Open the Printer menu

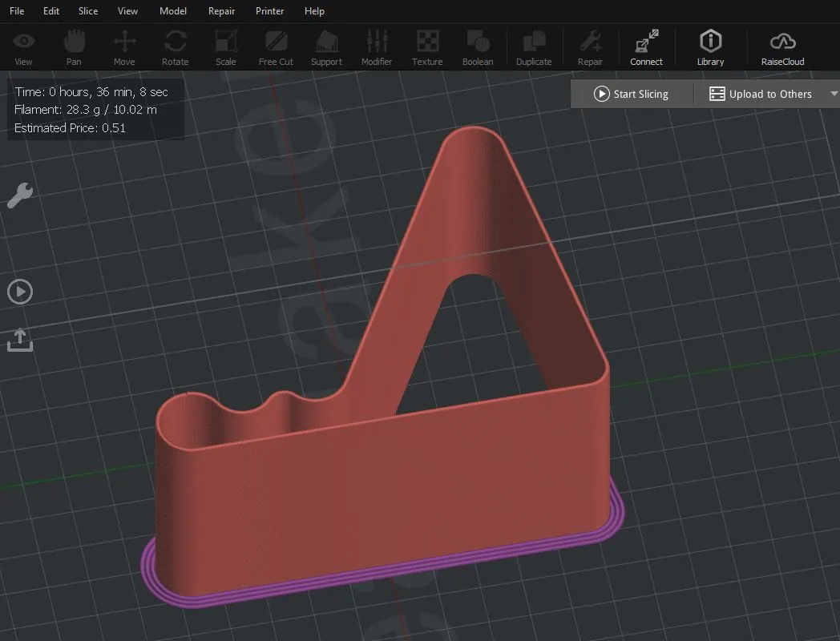tap(269, 11)
